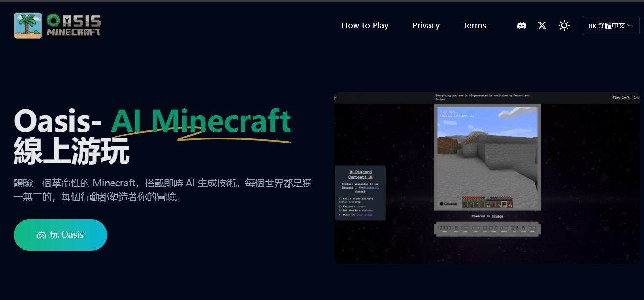Expand the 繁體中文 language dropdown
The height and width of the screenshot is (300, 644).
point(610,25)
